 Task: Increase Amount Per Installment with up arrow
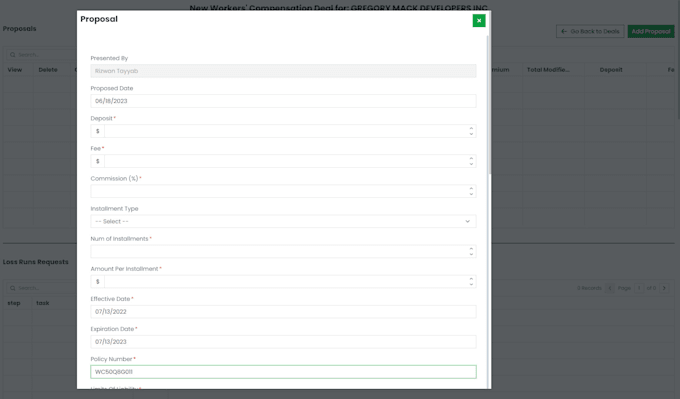tap(471, 279)
